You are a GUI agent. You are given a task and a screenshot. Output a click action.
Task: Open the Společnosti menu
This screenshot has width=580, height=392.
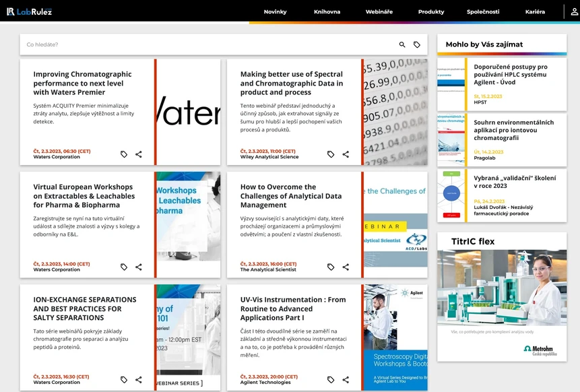483,12
